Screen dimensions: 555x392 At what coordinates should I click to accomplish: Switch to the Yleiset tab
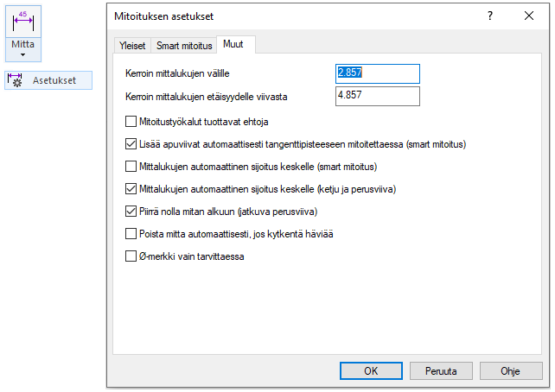[x=132, y=46]
